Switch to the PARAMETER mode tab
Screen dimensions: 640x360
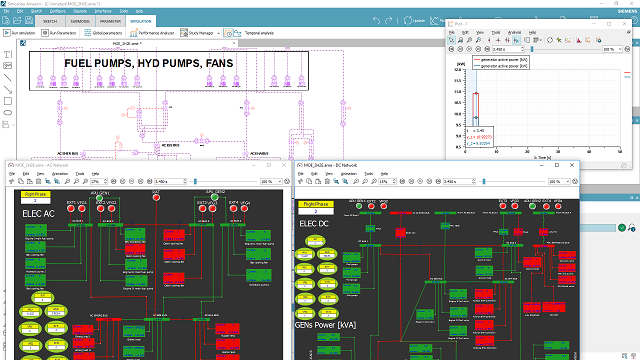click(110, 21)
